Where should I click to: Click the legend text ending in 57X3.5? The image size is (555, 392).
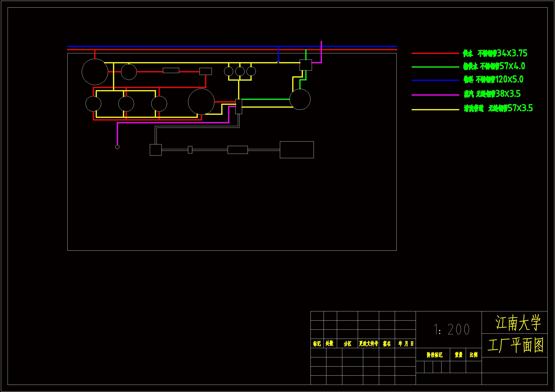(498, 108)
